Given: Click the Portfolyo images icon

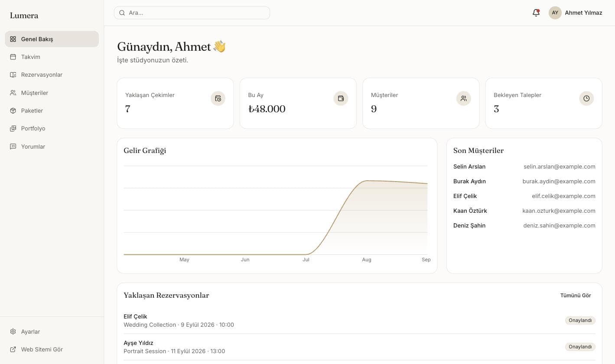Looking at the screenshot, I should click(13, 128).
